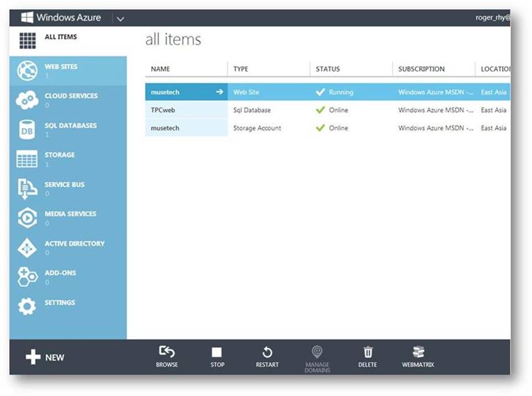Open the dropdown chevron beside Windows Azure
This screenshot has width=532, height=396.
pos(120,19)
